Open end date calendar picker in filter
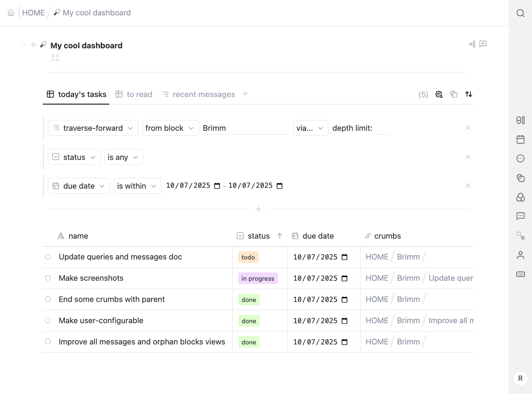The image size is (532, 394). (280, 186)
